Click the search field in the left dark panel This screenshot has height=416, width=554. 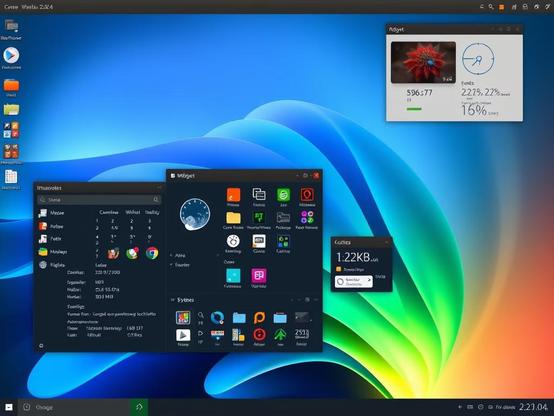pyautogui.click(x=99, y=200)
